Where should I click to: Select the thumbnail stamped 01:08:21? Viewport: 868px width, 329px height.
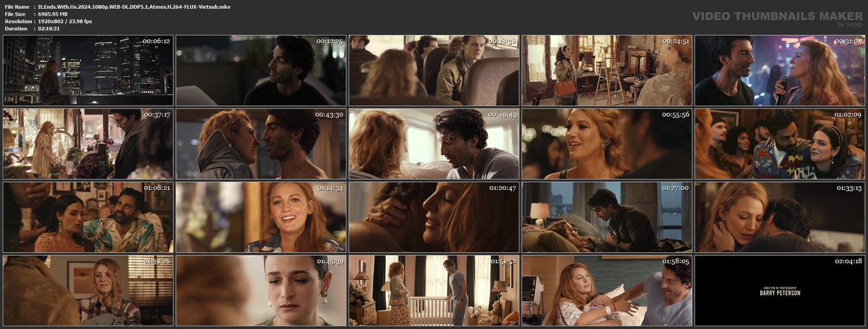tap(88, 217)
